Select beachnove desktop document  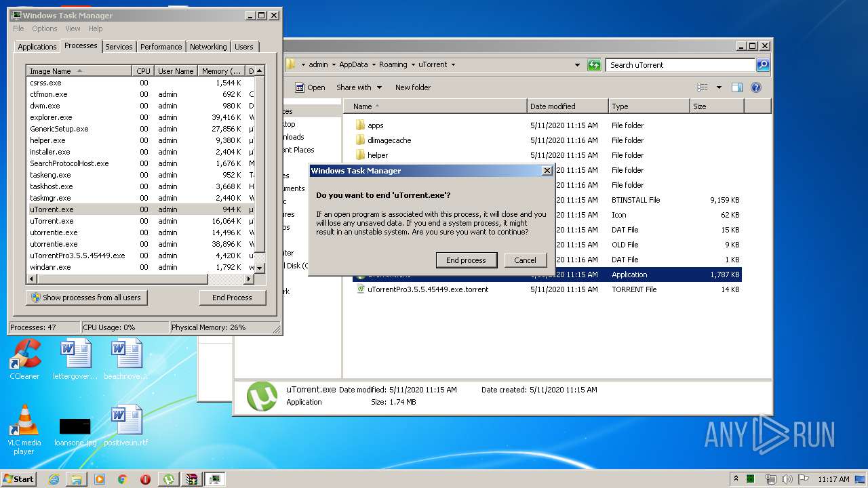[126, 359]
